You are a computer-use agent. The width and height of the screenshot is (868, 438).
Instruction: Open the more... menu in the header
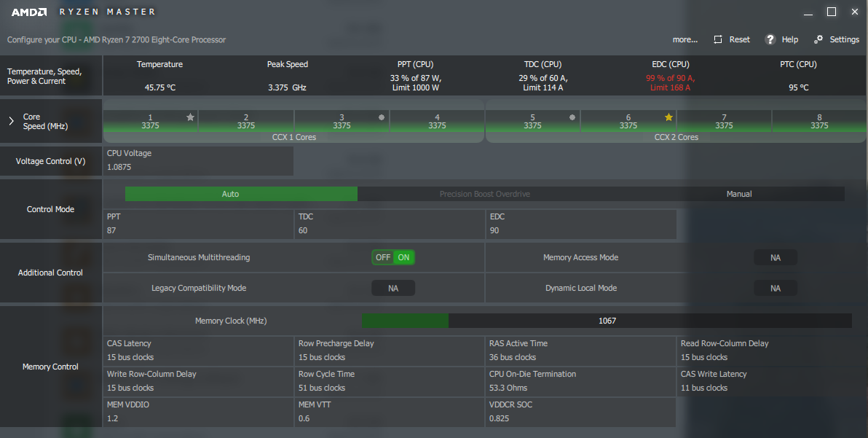coord(684,39)
